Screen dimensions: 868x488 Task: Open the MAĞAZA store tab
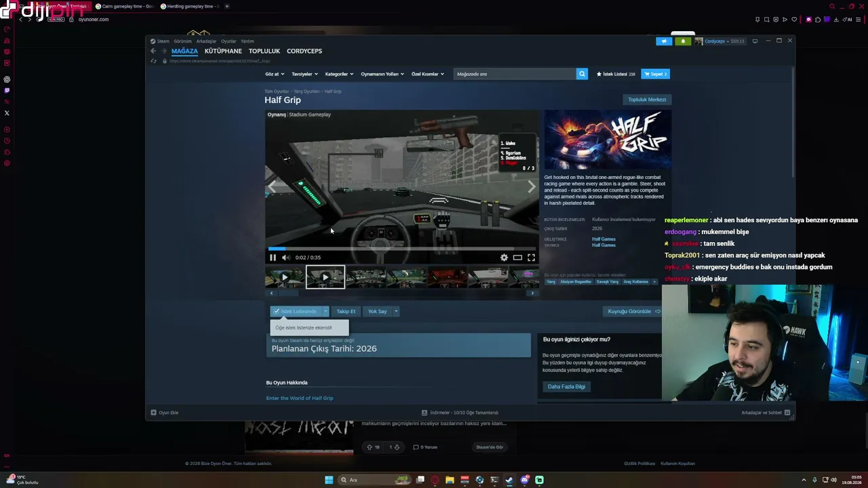[184, 51]
